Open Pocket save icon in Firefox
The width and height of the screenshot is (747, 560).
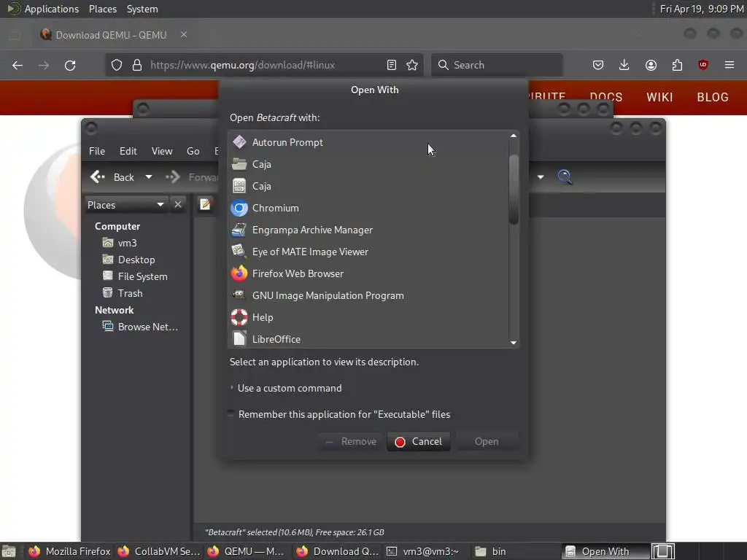click(x=598, y=65)
